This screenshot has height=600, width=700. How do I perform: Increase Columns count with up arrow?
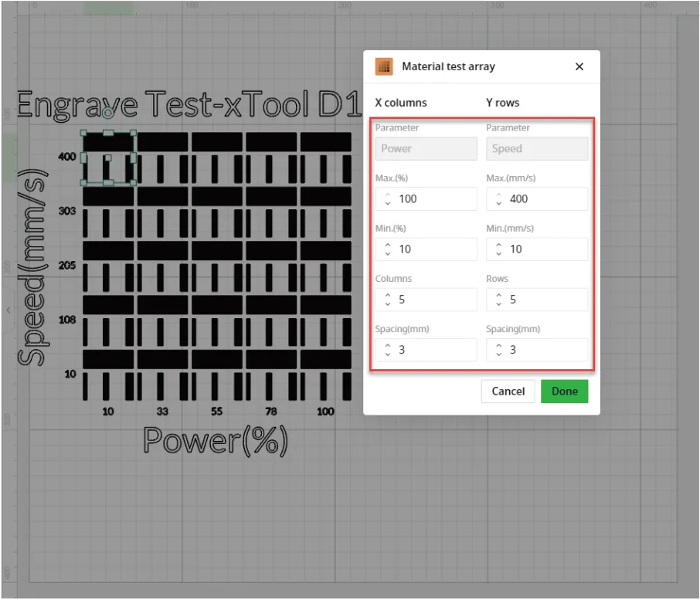pyautogui.click(x=388, y=295)
